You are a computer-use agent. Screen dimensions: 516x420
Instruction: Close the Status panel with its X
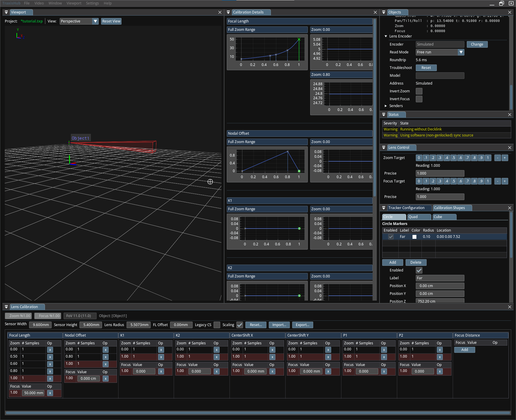click(x=509, y=115)
